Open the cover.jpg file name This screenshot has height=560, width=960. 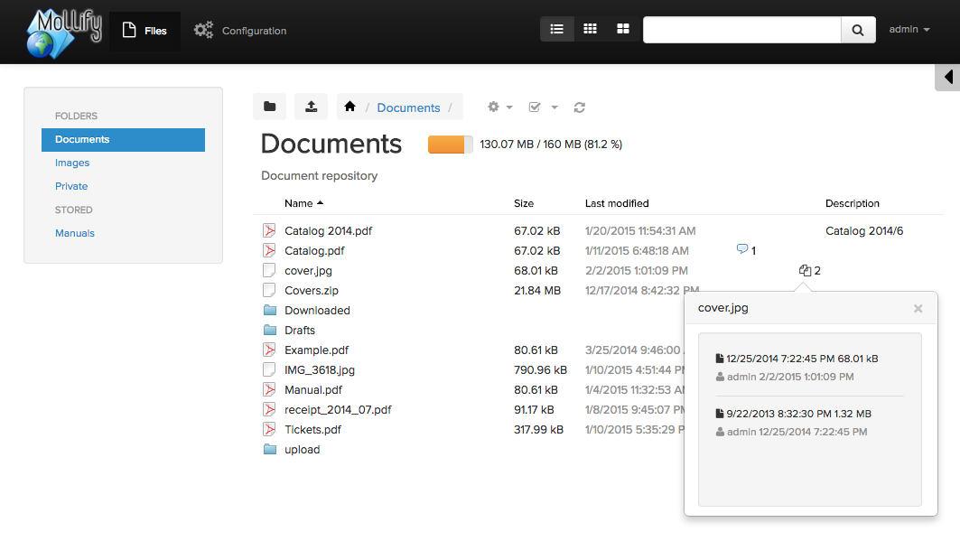click(308, 270)
